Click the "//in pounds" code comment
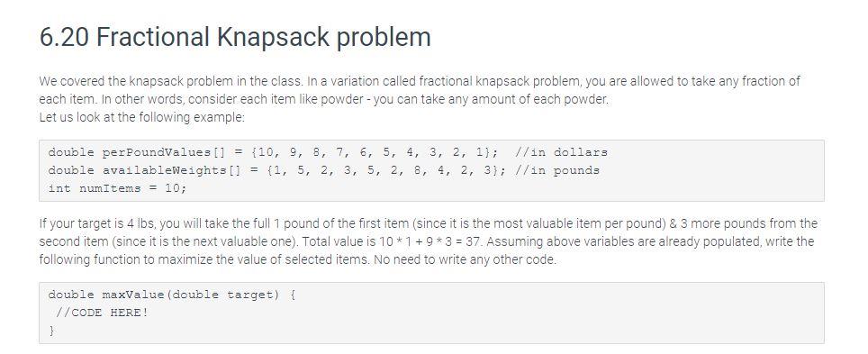The height and width of the screenshot is (354, 868). coord(556,170)
